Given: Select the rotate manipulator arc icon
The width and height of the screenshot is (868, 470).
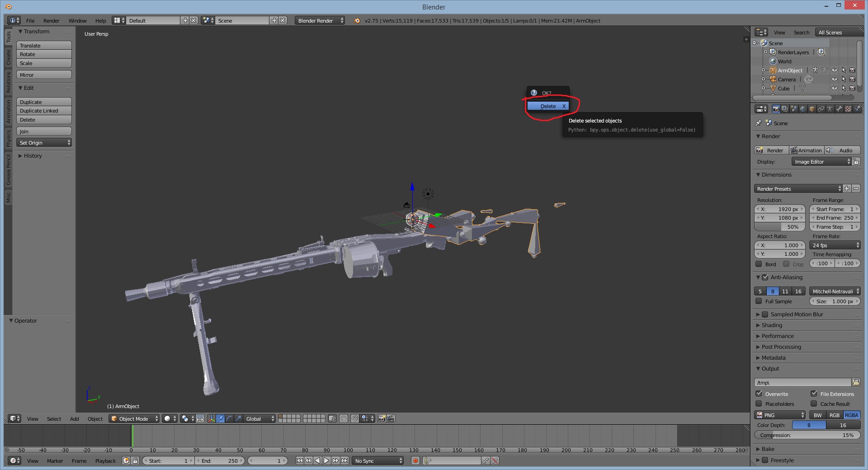Looking at the screenshot, I should [229, 418].
